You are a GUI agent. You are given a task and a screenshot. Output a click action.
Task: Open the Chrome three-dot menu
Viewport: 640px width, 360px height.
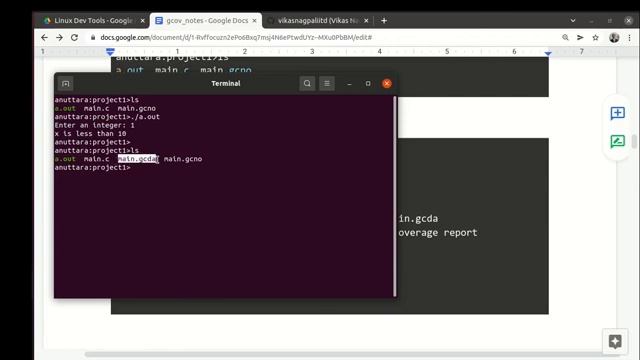pos(629,37)
